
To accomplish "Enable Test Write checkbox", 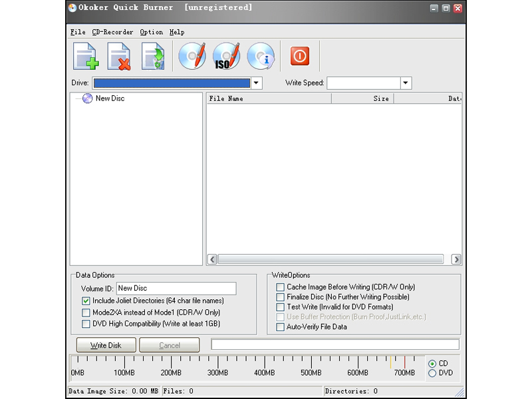I will click(x=280, y=307).
